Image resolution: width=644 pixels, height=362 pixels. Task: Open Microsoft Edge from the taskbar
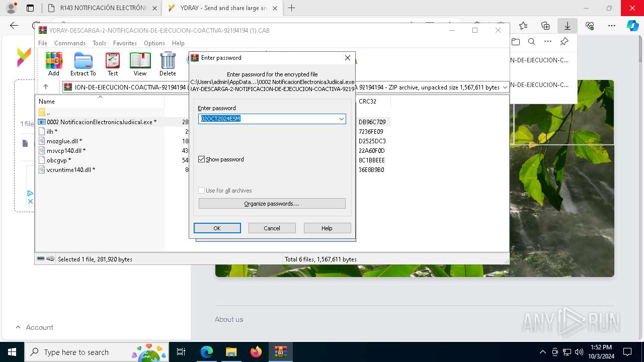[x=207, y=352]
